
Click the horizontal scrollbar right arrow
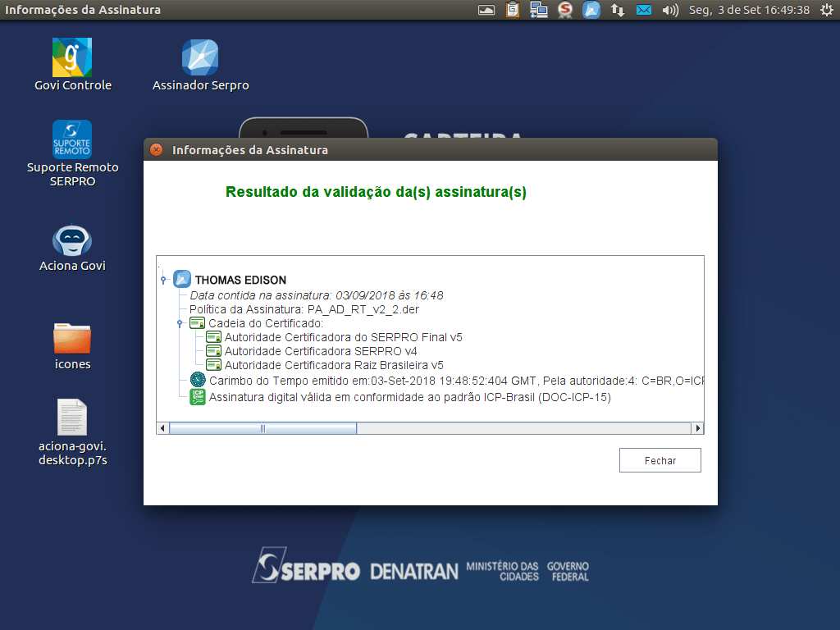(x=697, y=428)
